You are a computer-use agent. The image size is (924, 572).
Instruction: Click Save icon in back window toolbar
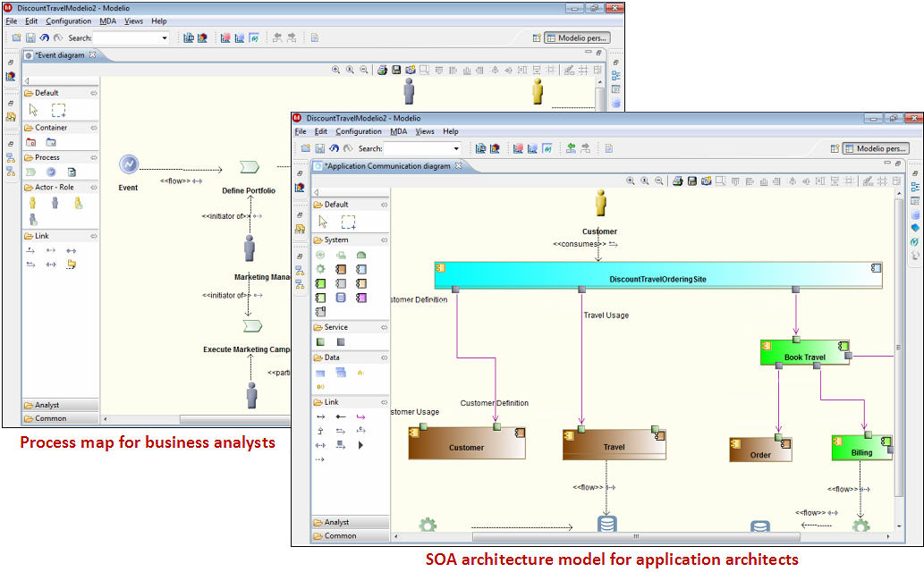point(30,38)
